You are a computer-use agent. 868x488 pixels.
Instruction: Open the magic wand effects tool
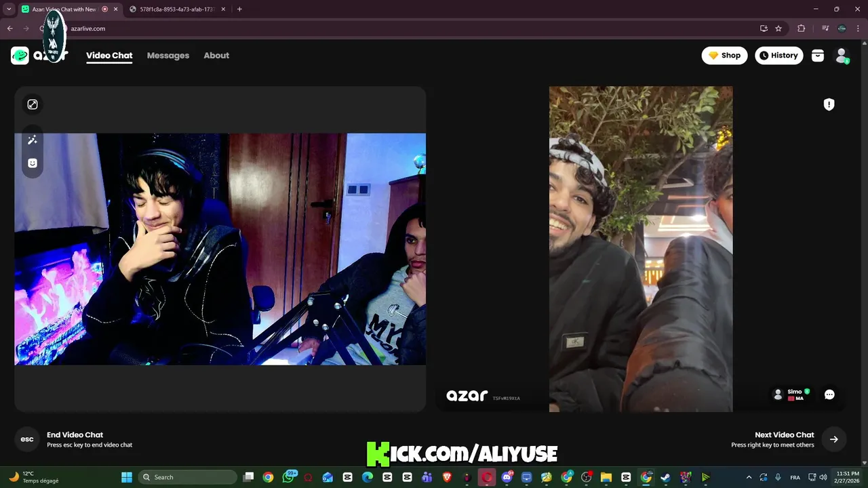coord(32,140)
